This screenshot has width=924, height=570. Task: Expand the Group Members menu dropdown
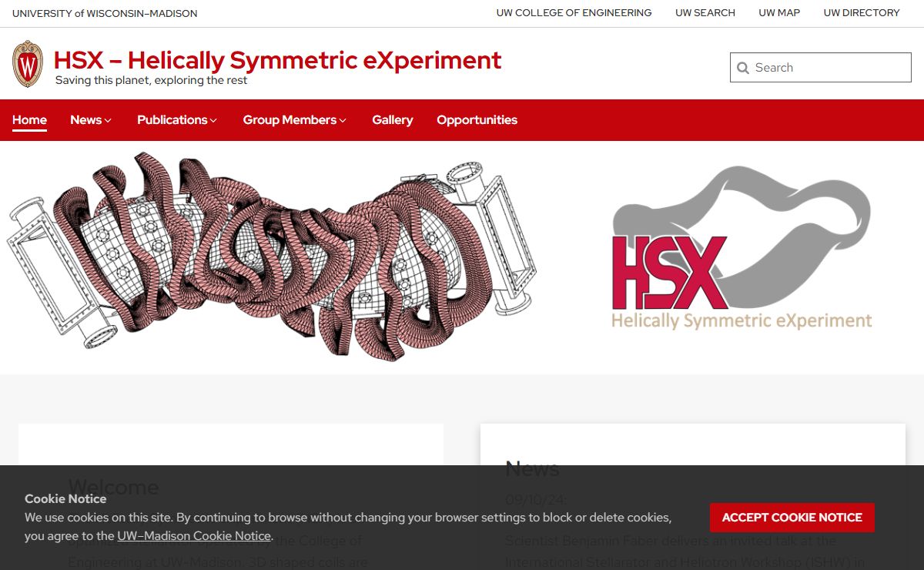tap(295, 119)
